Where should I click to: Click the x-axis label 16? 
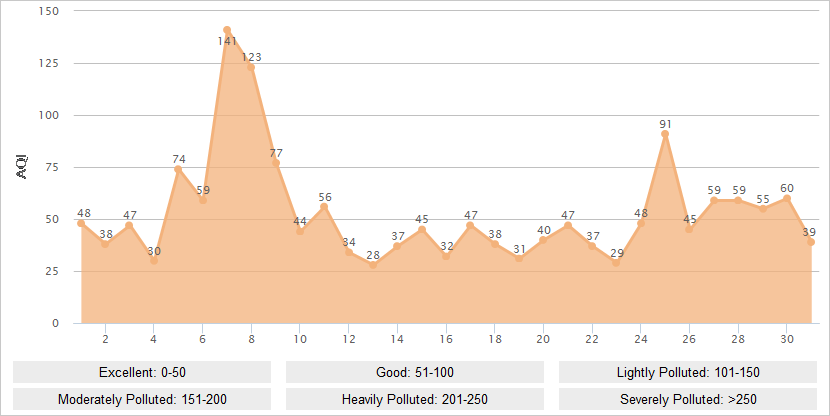pyautogui.click(x=446, y=339)
